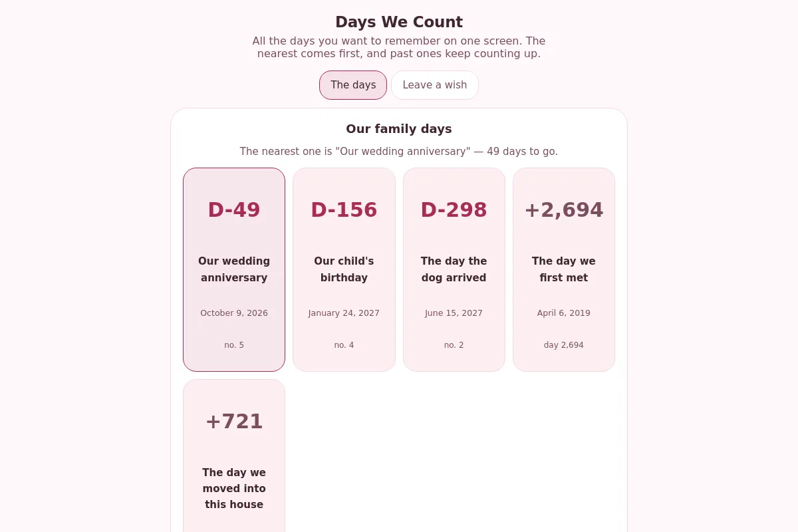Select the Our wedding anniversary card

pyautogui.click(x=234, y=269)
